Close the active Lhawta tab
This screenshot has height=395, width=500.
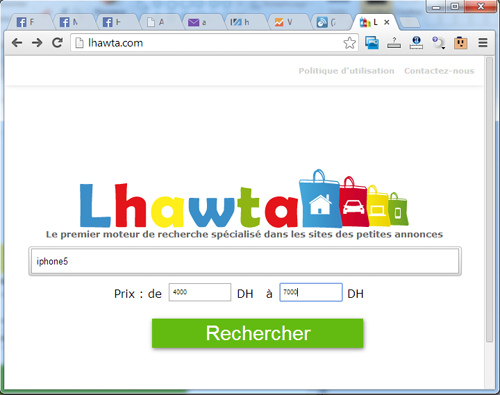(387, 22)
